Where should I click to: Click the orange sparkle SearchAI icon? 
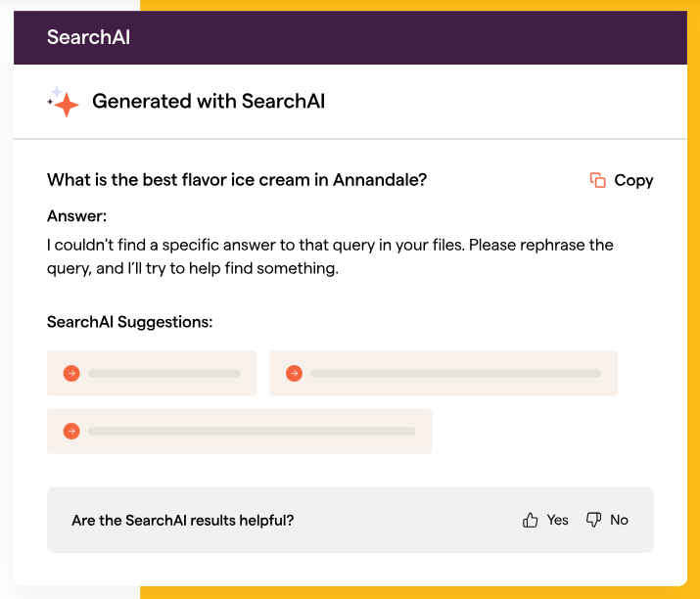[64, 102]
